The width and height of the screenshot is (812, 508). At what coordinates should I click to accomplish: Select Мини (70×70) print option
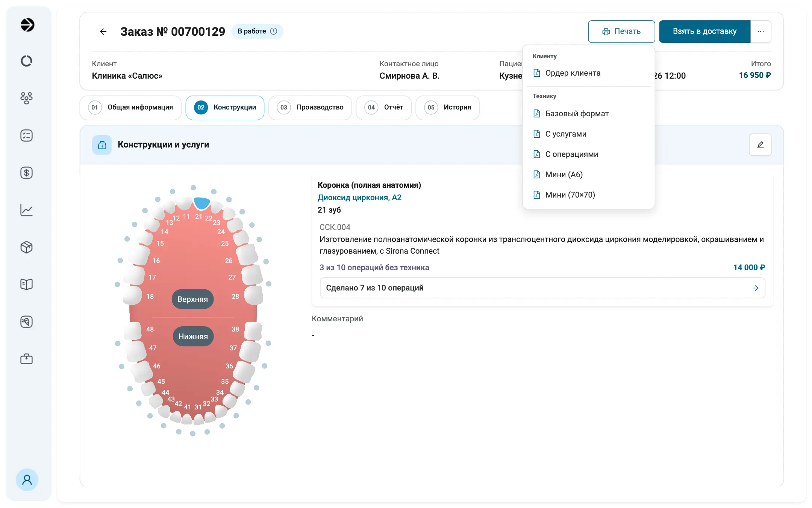point(588,195)
